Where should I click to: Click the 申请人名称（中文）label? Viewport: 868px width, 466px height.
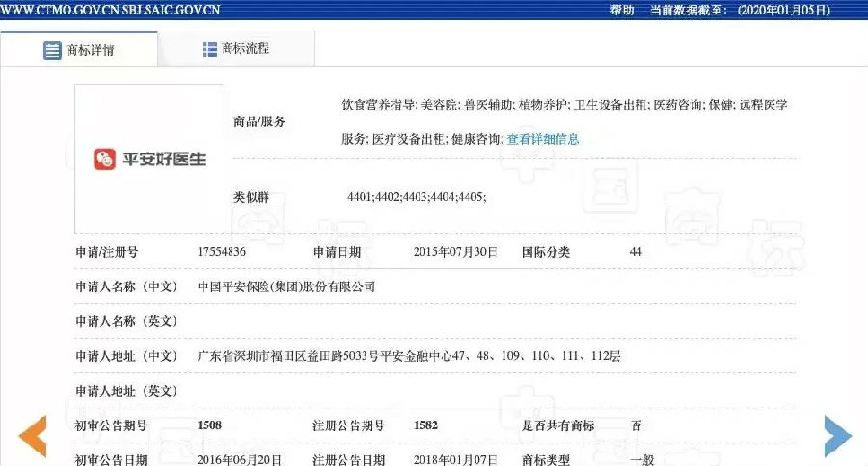coord(126,287)
